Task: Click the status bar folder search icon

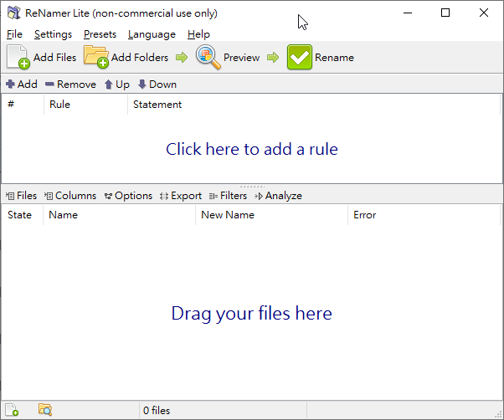Action: [x=45, y=409]
